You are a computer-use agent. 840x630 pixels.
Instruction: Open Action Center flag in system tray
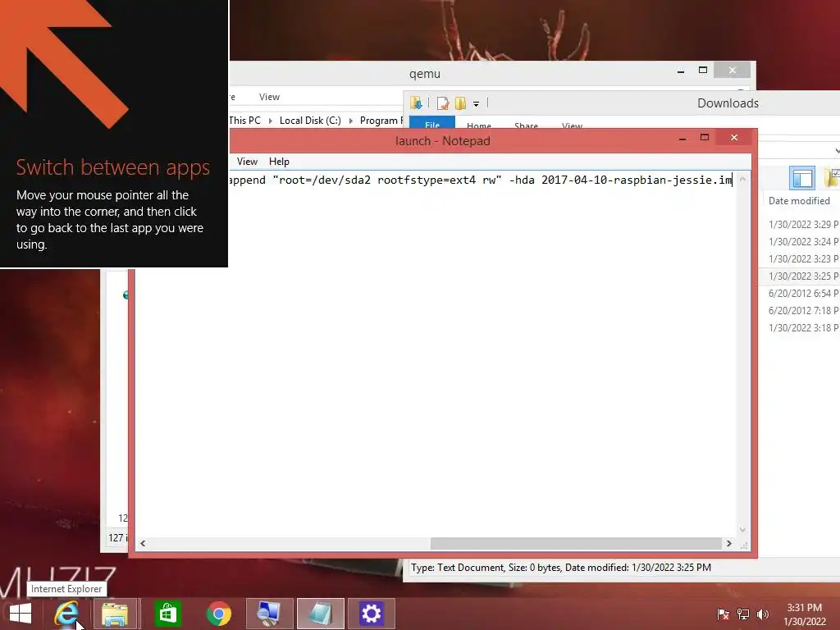tap(724, 614)
